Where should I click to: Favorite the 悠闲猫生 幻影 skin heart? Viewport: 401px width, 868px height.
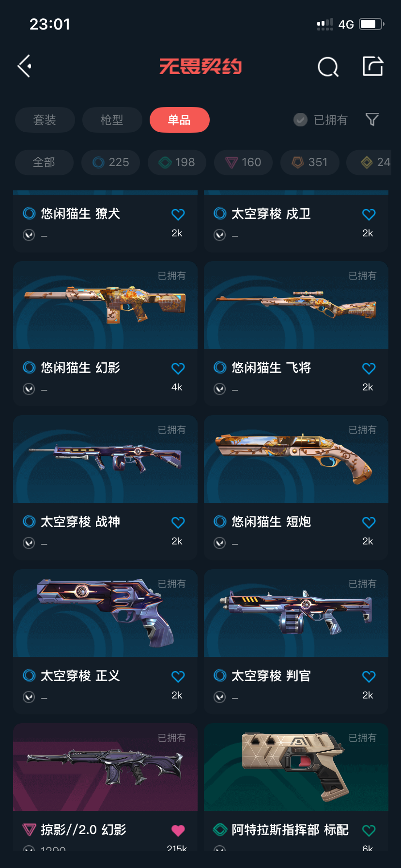click(x=178, y=369)
